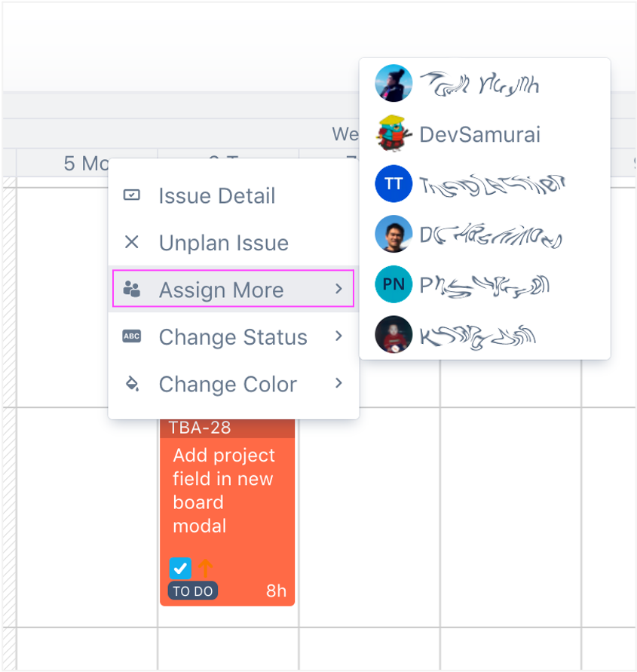Click the Issue Detail card icon
Viewport: 637px width, 672px height.
coord(131,195)
